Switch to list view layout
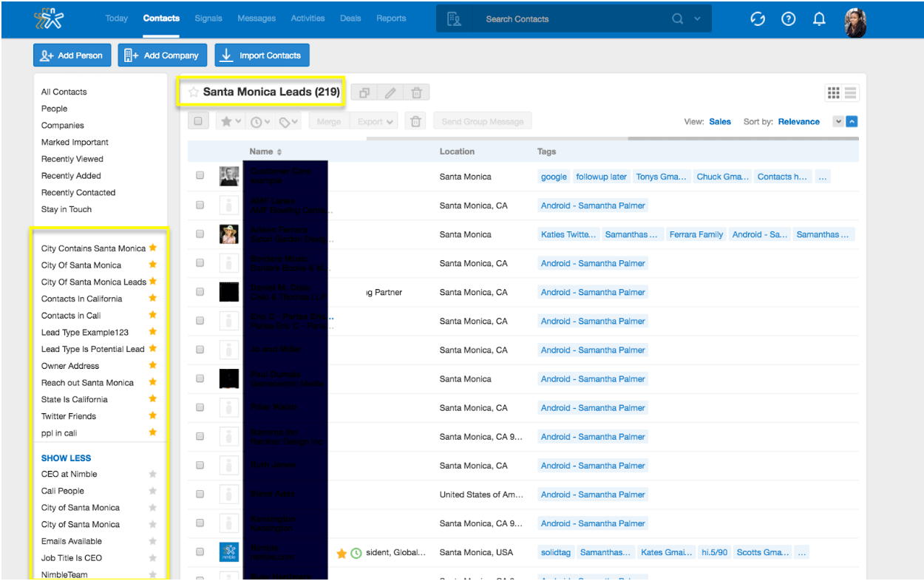Screen dimensions: 924x581 (x=851, y=92)
